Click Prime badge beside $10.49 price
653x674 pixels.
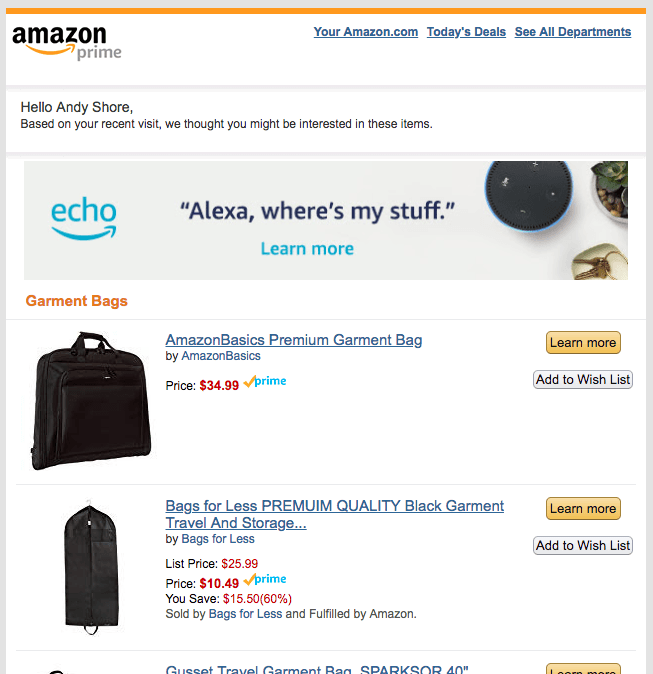pos(265,580)
